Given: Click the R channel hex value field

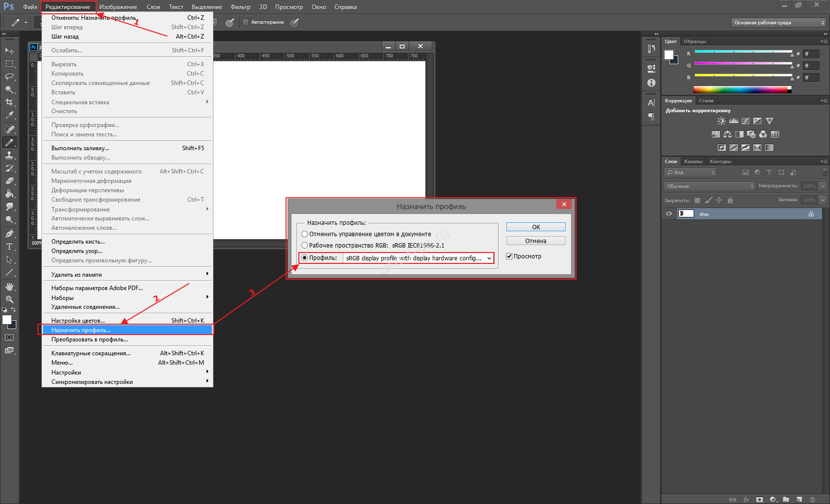Looking at the screenshot, I should [811, 54].
